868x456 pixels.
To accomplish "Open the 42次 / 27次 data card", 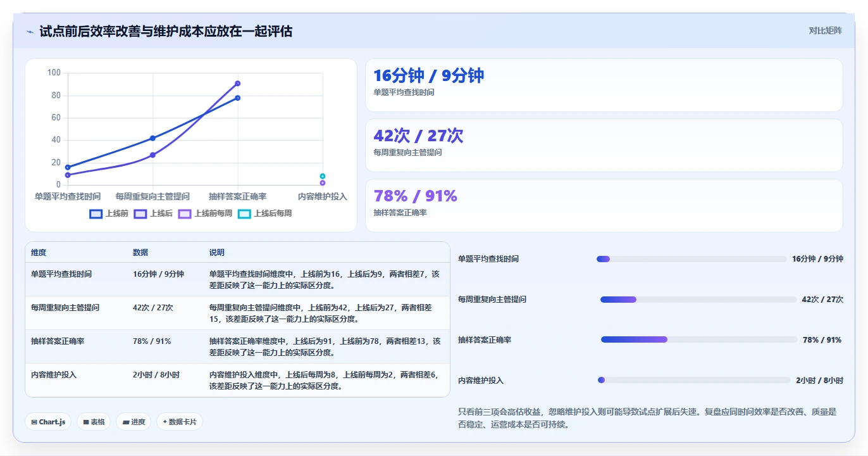I will pos(604,146).
